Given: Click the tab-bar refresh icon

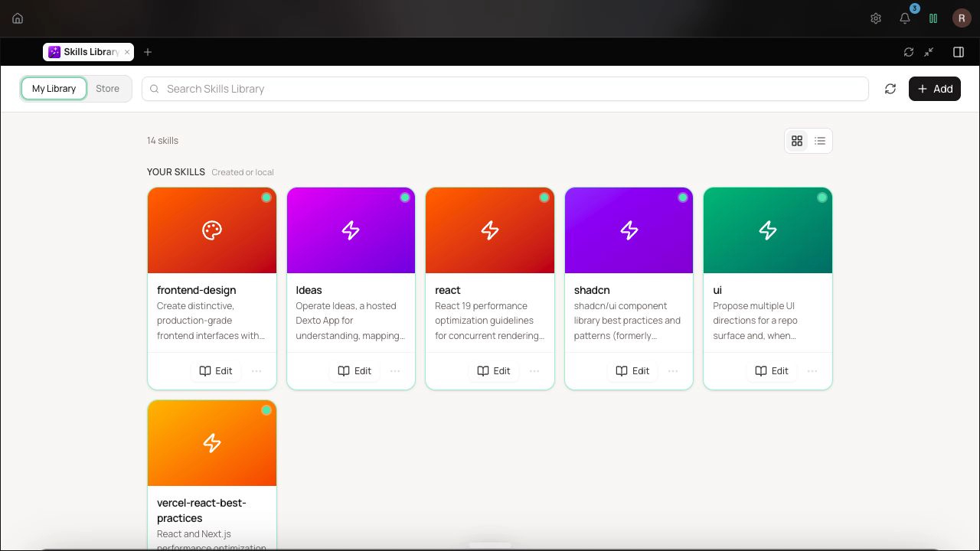Looking at the screenshot, I should (909, 52).
